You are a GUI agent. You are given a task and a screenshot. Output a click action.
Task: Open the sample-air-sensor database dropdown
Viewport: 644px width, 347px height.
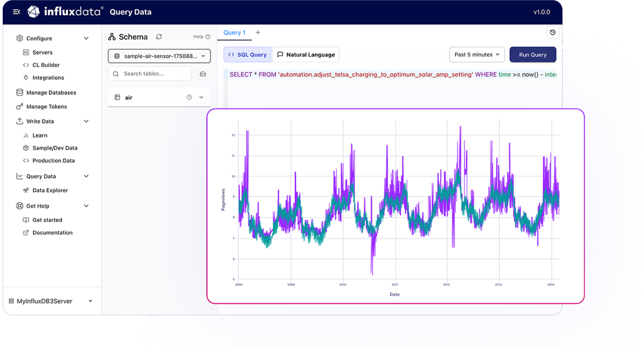click(159, 56)
